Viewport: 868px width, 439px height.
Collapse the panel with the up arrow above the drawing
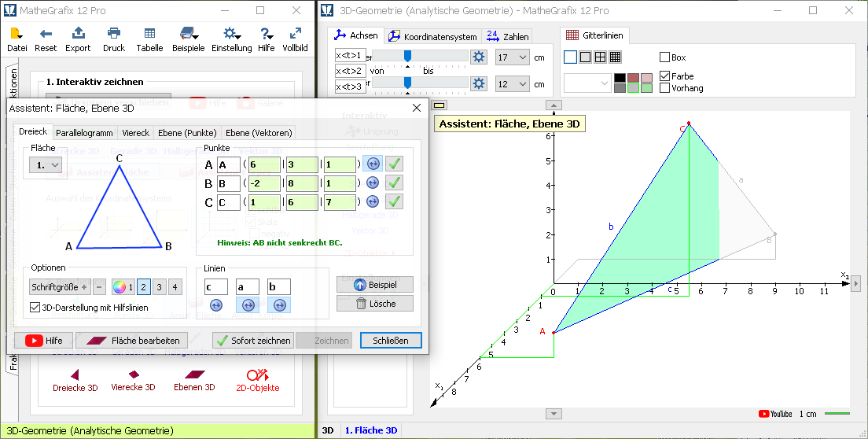point(554,105)
